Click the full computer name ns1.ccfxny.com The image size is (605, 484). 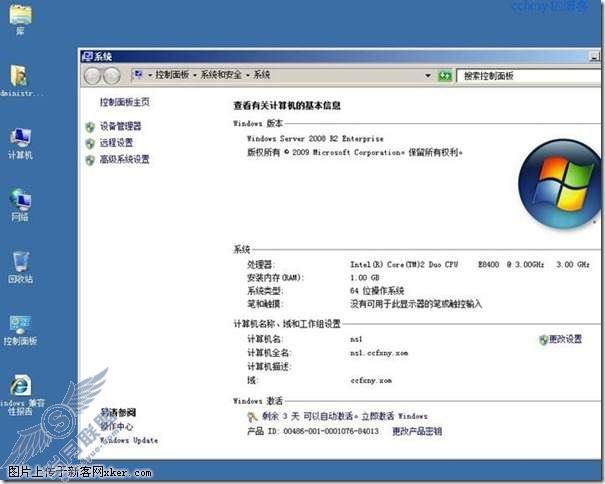click(x=379, y=353)
